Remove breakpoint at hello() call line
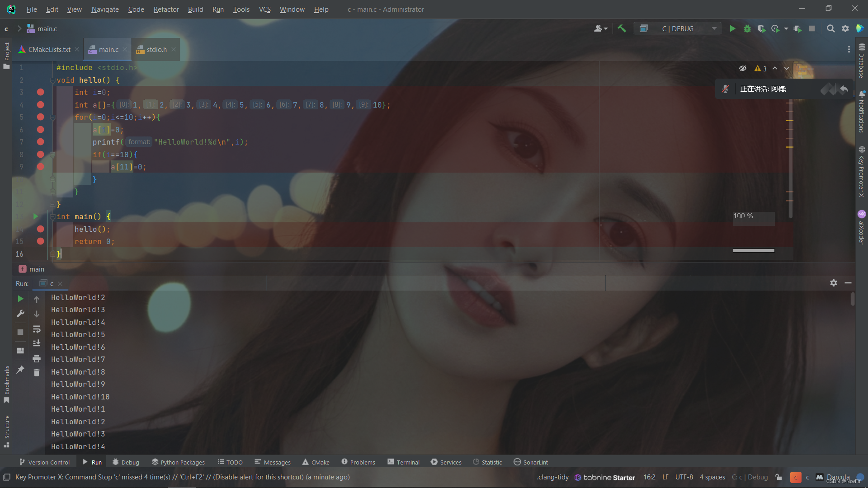 point(40,229)
